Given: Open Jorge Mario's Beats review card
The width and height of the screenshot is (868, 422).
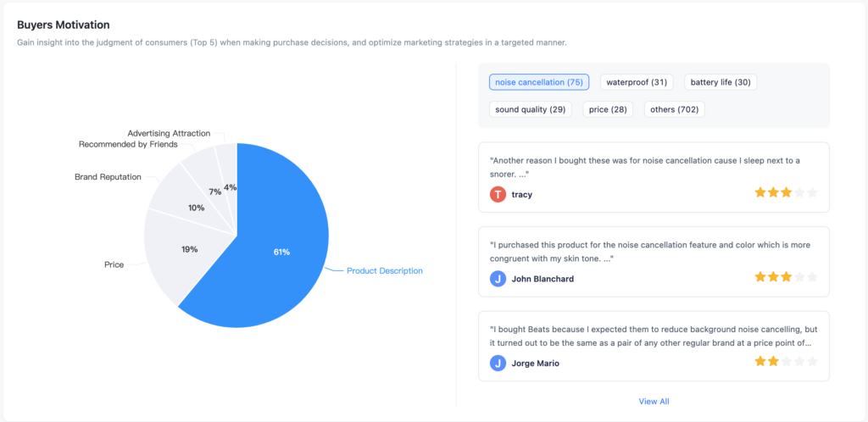Looking at the screenshot, I should 654,346.
